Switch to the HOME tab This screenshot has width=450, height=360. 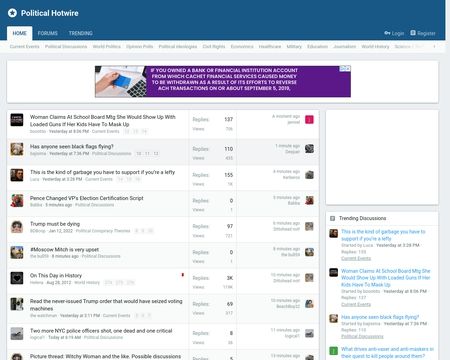coord(20,33)
